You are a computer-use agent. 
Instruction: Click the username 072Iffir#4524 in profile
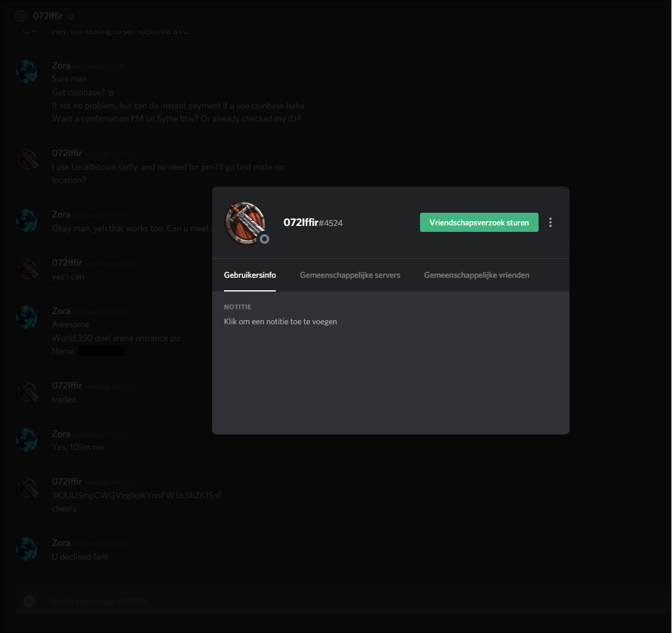tap(313, 222)
